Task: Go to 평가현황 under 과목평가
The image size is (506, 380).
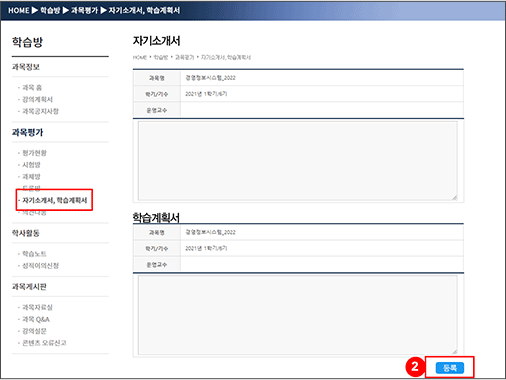Action: [34, 153]
